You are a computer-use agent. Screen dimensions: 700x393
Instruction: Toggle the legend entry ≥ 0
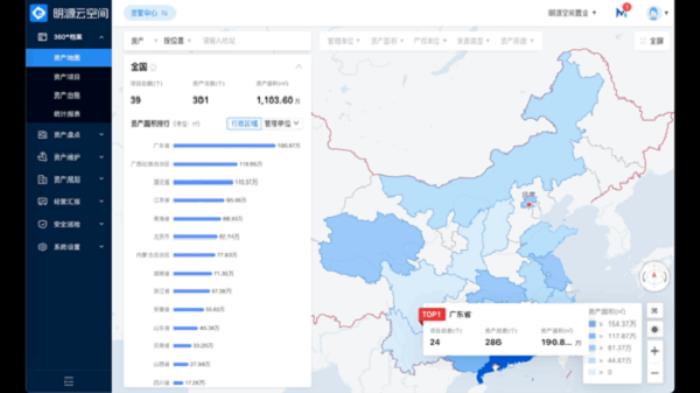click(x=601, y=372)
